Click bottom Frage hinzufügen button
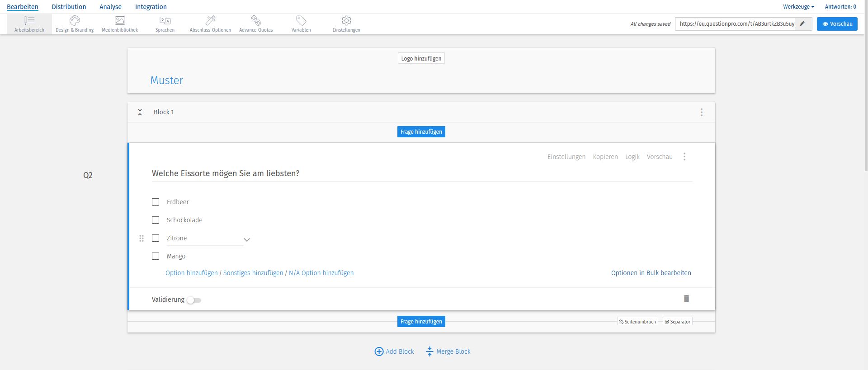The image size is (868, 370). 421,322
